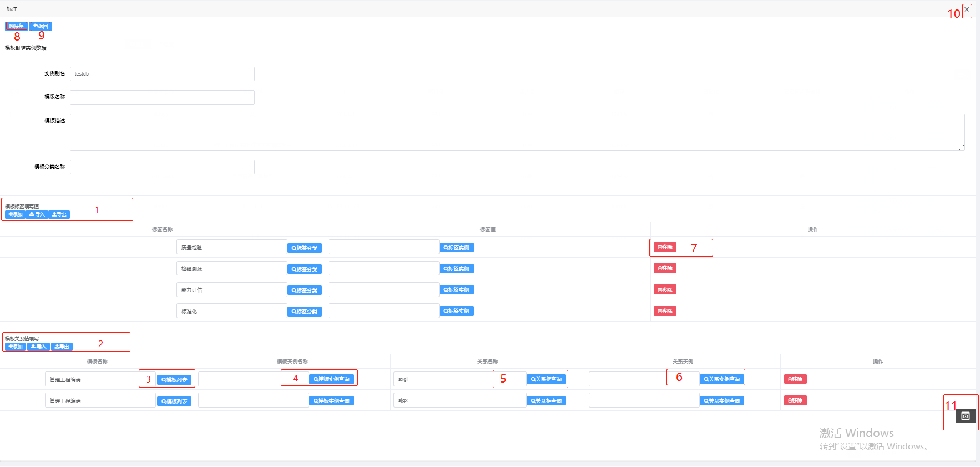Viewport: 980px width, 467px height.
Task: Open 关系框查询 for the sxgl row
Action: tap(546, 379)
